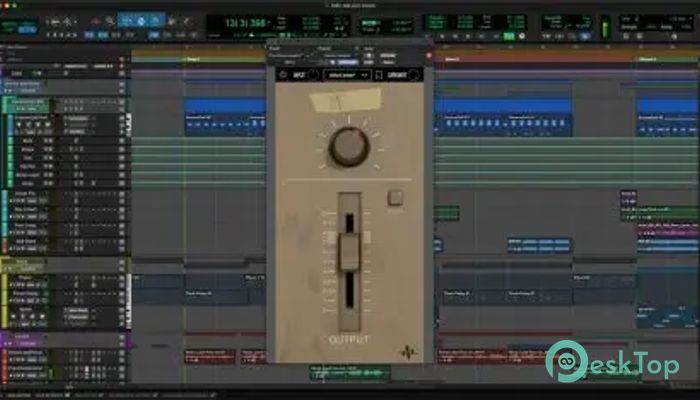Click the large rotary knob on the plugin
This screenshot has height=400, width=700.
click(x=348, y=147)
